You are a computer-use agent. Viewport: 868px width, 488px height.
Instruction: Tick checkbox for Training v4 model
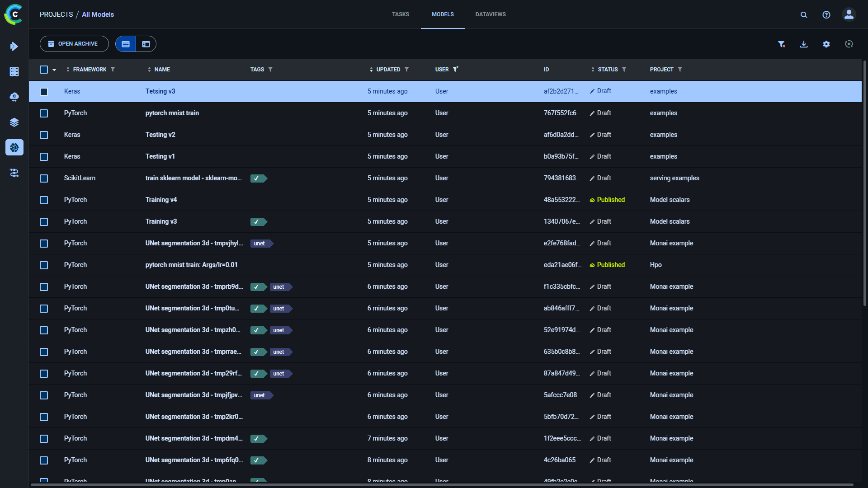(x=44, y=200)
